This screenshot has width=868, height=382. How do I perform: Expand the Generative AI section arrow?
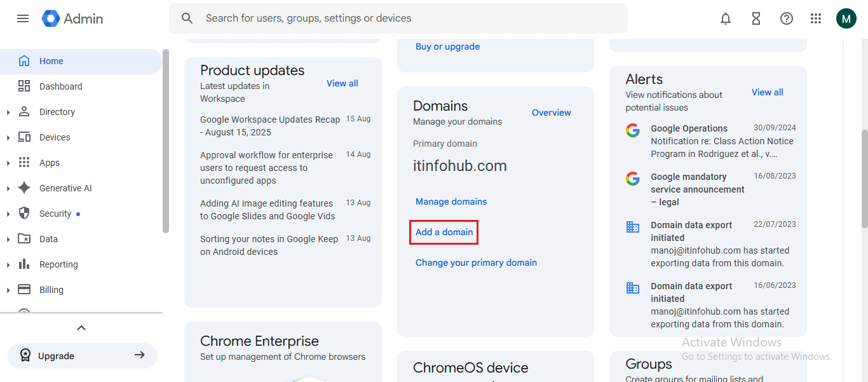tap(8, 189)
